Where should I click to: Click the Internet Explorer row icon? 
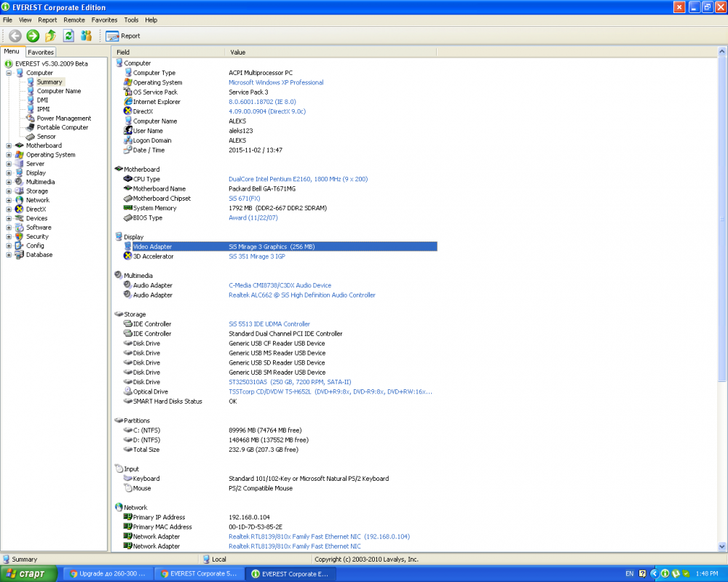(x=127, y=101)
